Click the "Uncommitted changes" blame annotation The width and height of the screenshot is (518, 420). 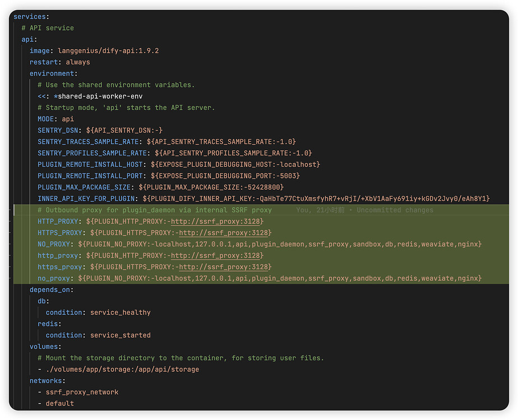[395, 210]
